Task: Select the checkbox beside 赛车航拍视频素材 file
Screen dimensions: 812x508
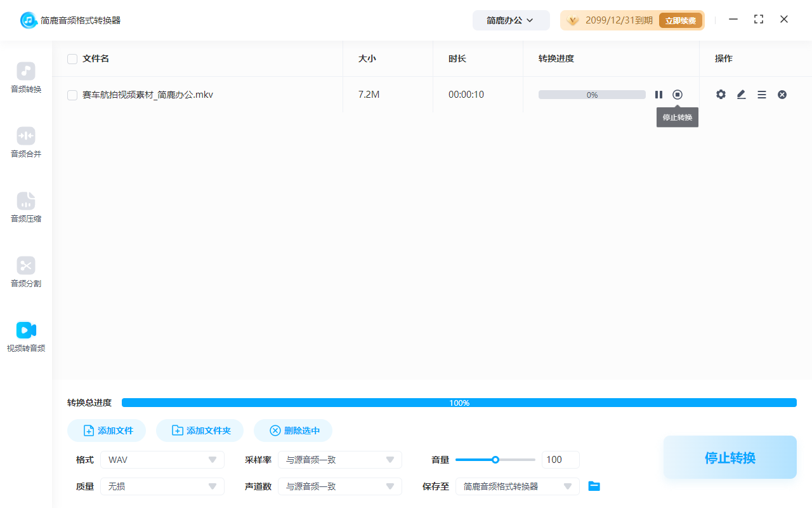Action: point(72,94)
